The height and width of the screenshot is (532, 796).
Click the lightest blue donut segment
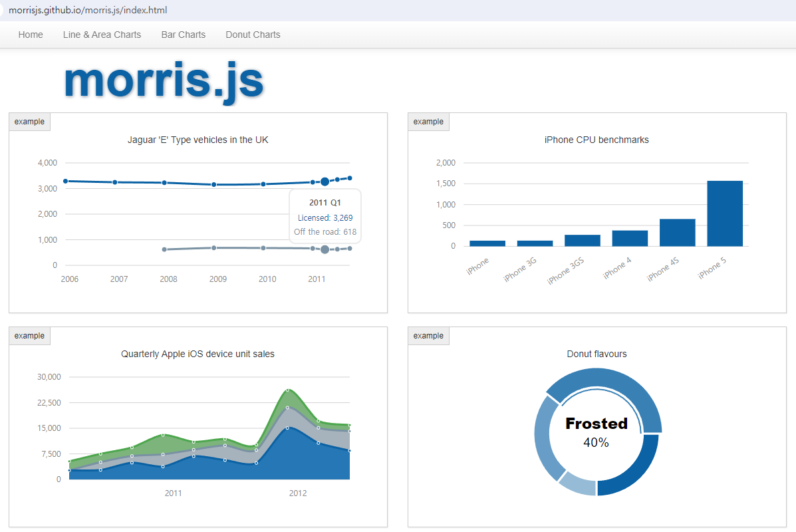(577, 483)
